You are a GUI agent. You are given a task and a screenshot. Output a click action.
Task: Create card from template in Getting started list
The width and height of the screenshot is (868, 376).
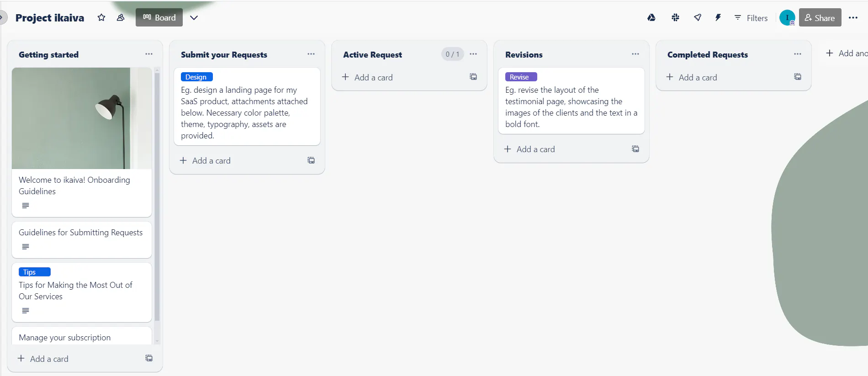149,358
